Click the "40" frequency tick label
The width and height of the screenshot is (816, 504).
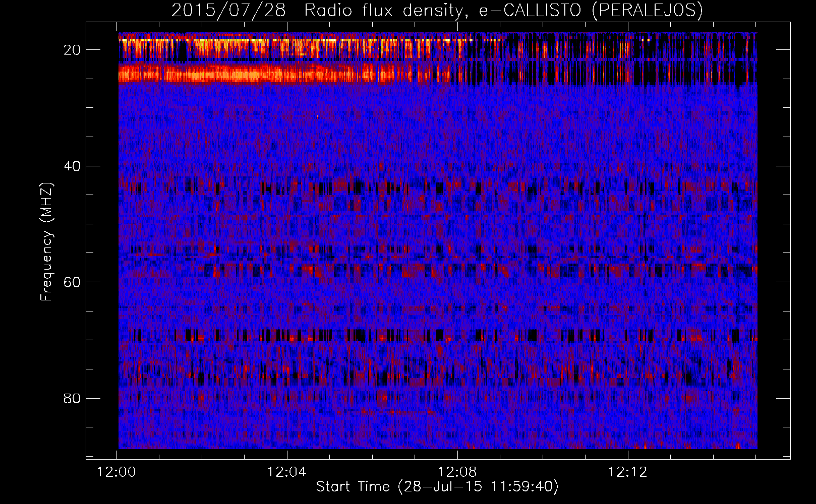[72, 166]
